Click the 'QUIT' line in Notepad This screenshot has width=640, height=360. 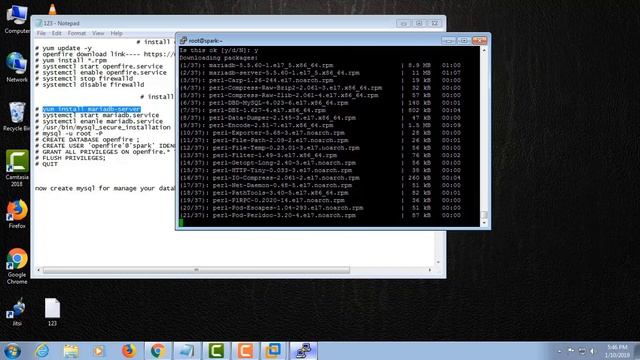click(46, 164)
